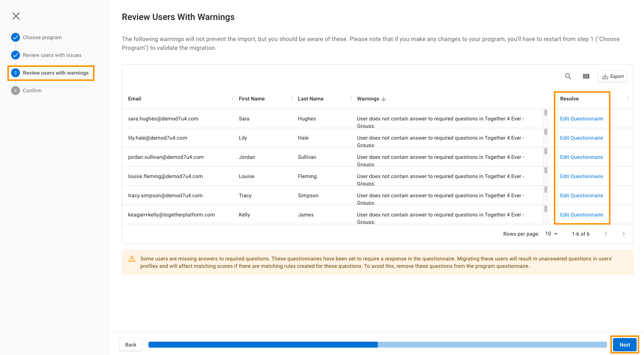The width and height of the screenshot is (644, 355).
Task: Edit Questionnaire for Jordan Sullivan
Action: 581,157
